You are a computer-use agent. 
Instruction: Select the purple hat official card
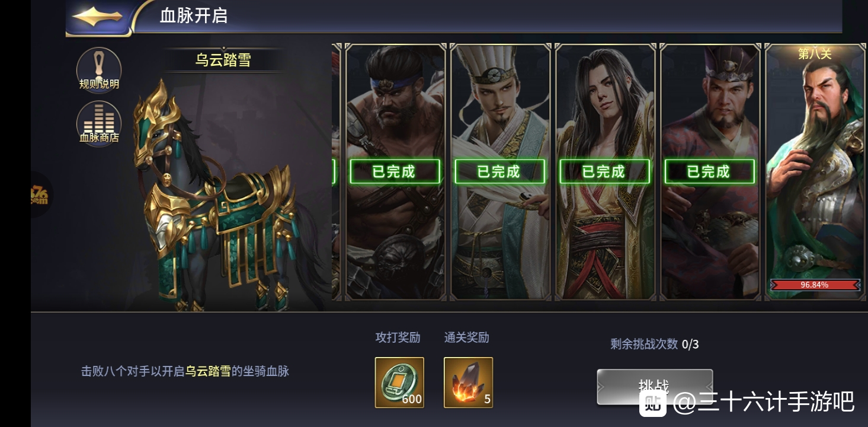pos(710,172)
